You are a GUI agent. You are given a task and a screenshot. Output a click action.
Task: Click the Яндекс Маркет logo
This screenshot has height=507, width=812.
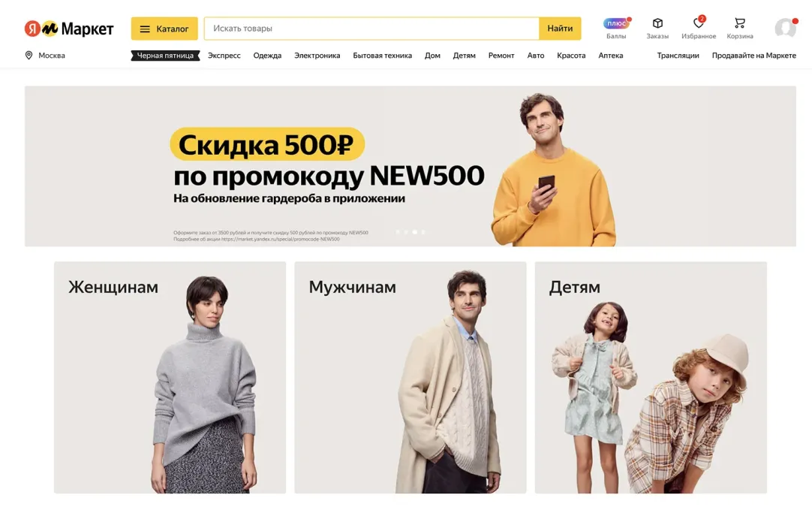coord(69,29)
